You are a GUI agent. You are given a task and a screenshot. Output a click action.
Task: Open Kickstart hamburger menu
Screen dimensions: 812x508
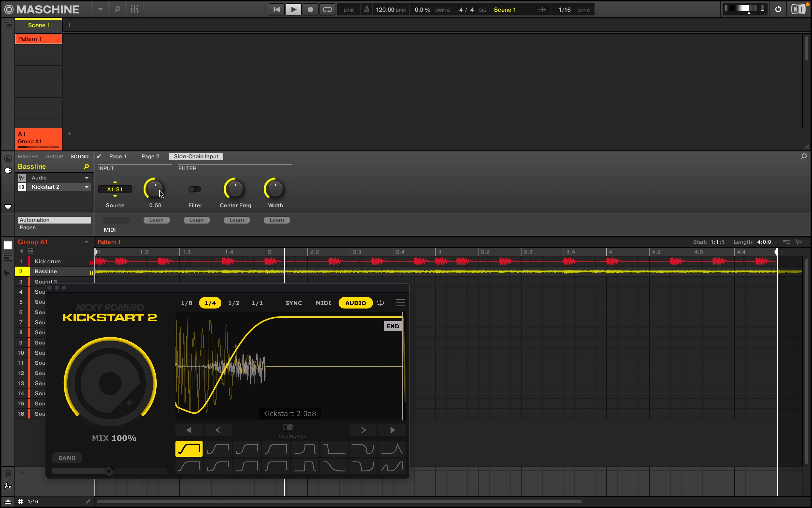pos(400,303)
